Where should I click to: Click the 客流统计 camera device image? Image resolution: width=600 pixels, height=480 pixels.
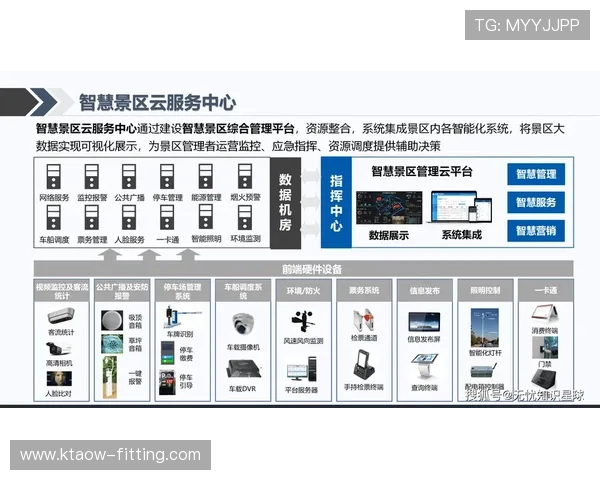point(61,315)
